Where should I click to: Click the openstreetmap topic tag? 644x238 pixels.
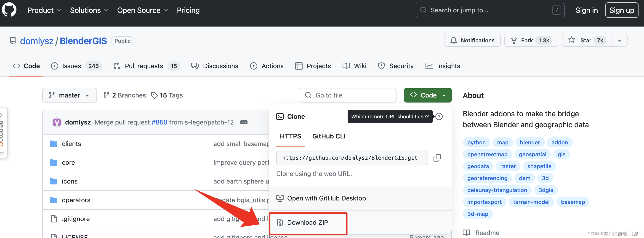(487, 154)
